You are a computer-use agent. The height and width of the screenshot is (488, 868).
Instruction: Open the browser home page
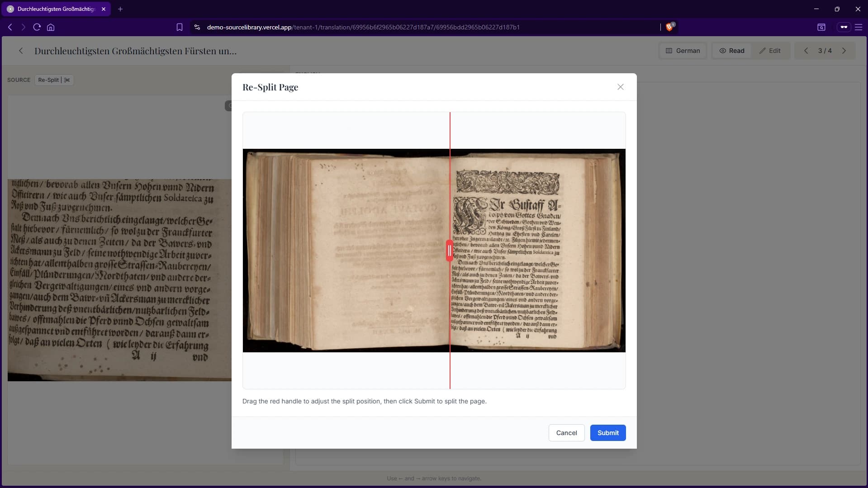pyautogui.click(x=51, y=27)
